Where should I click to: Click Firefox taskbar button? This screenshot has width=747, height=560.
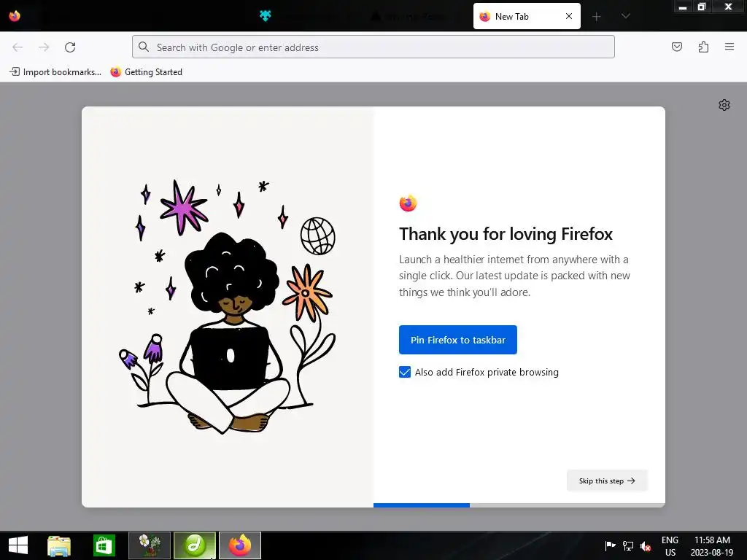[x=240, y=545]
